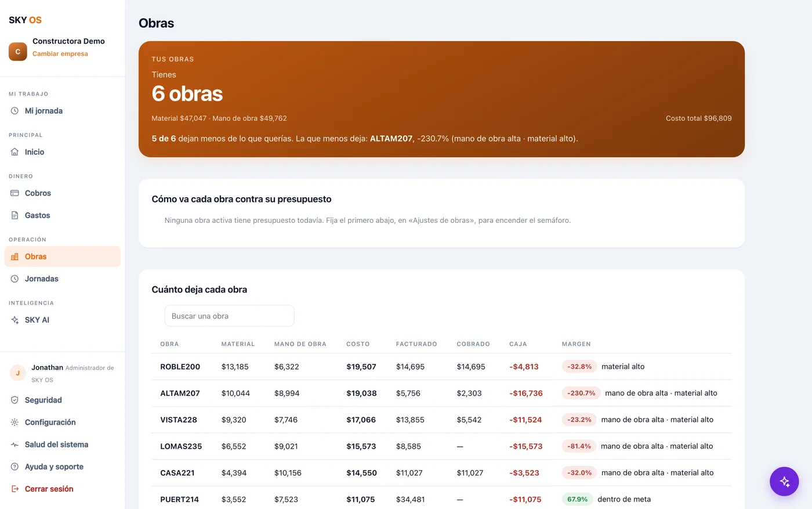812x509 pixels.
Task: Click the COSTO column header
Action: (358, 344)
